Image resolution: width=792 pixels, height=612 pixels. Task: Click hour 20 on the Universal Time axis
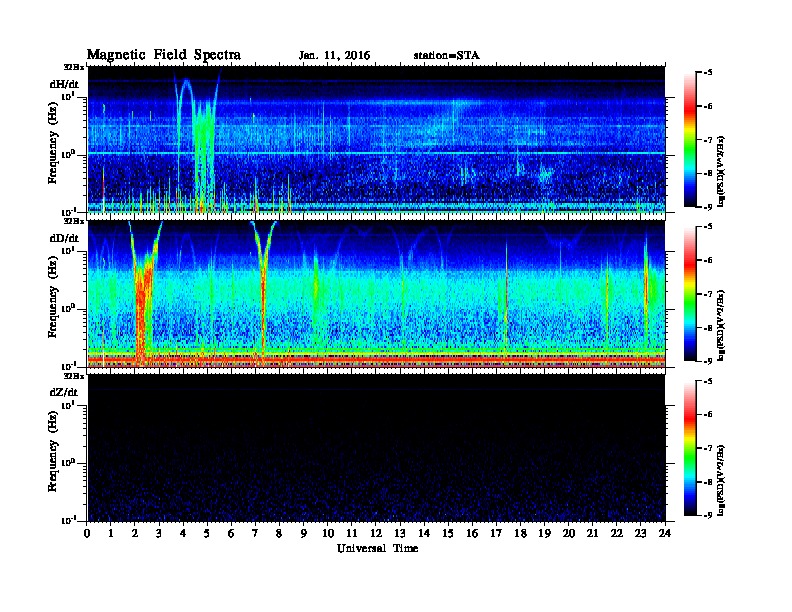tap(569, 533)
